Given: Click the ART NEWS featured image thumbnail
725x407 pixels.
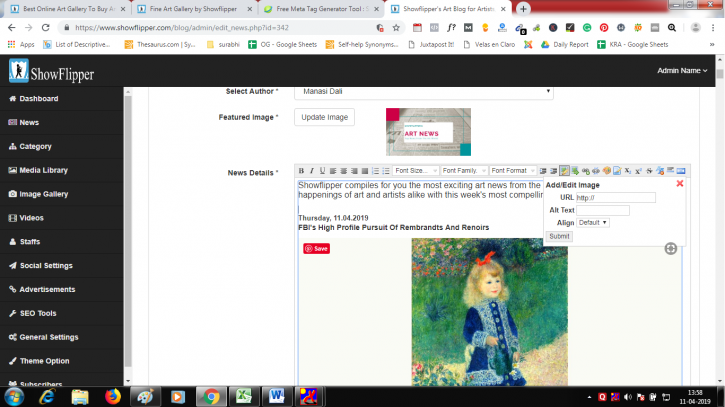Looking at the screenshot, I should [x=428, y=132].
